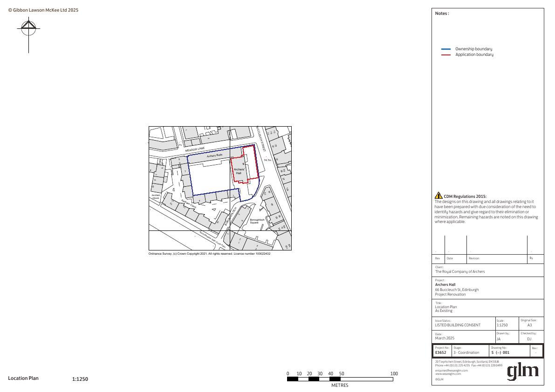555x392 pixels.
Task: Click the '74.7m' spot height on the map
Action: (x=267, y=161)
